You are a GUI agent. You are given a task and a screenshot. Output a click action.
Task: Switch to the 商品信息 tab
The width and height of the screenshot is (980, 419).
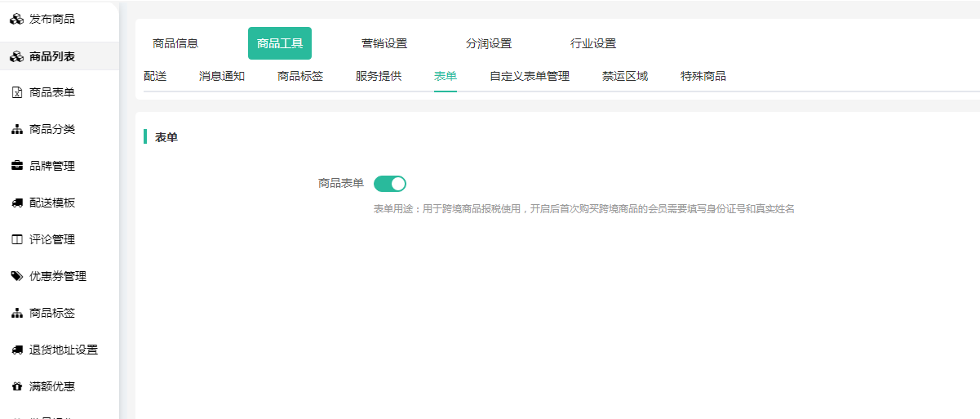(175, 44)
